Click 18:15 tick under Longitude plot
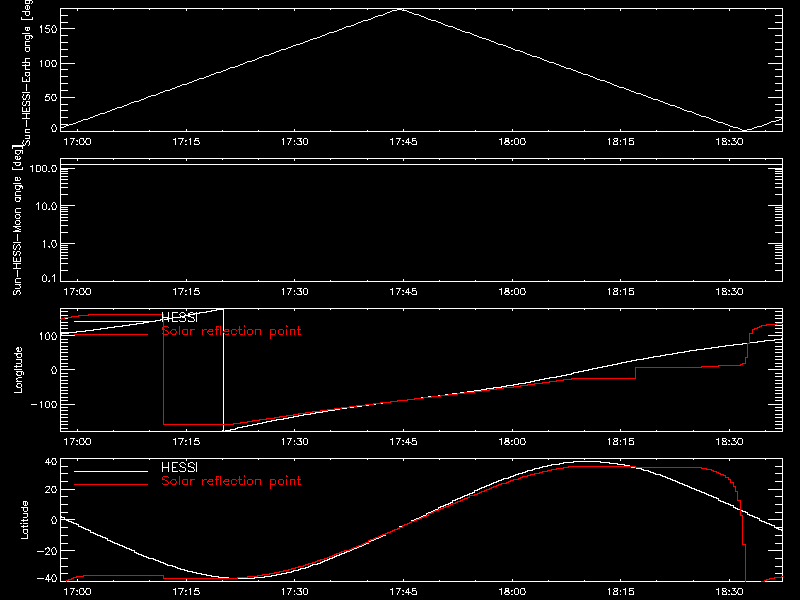 [x=620, y=441]
